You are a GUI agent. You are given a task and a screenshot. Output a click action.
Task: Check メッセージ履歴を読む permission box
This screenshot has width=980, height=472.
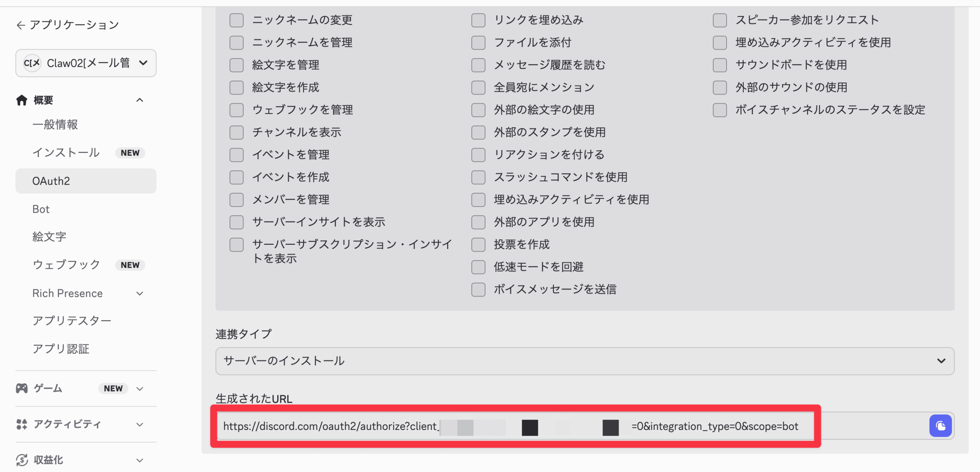click(478, 65)
